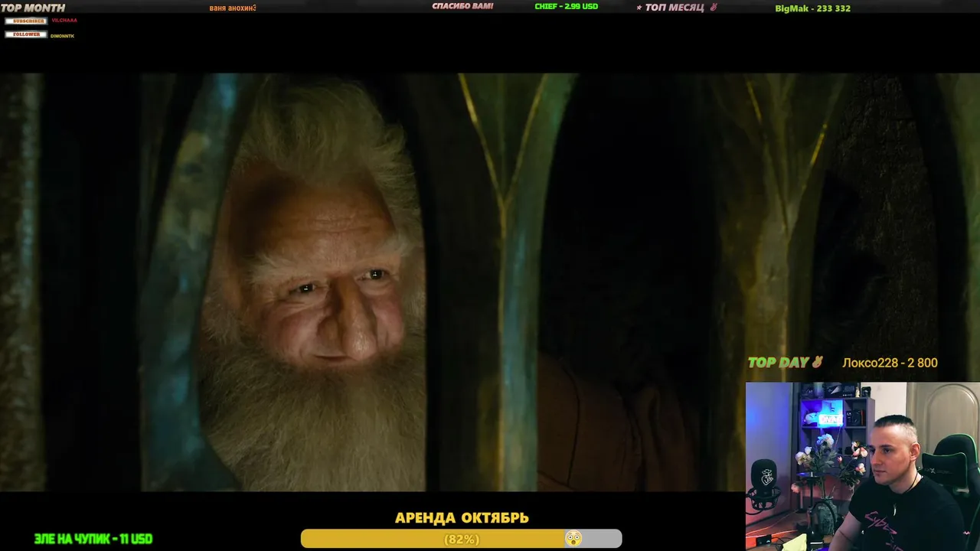Image resolution: width=980 pixels, height=551 pixels.
Task: Click the hand emoji beside ТОП МЕСЯЦ
Action: click(x=714, y=7)
